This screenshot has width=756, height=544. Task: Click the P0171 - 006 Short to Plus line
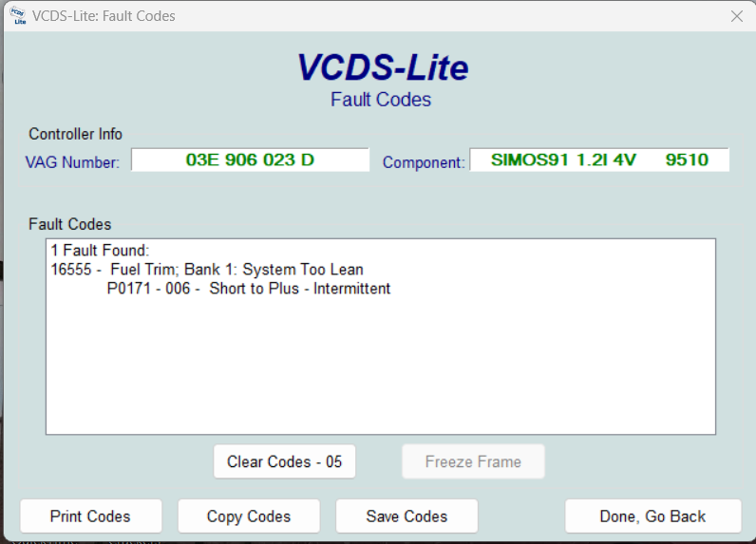point(248,289)
